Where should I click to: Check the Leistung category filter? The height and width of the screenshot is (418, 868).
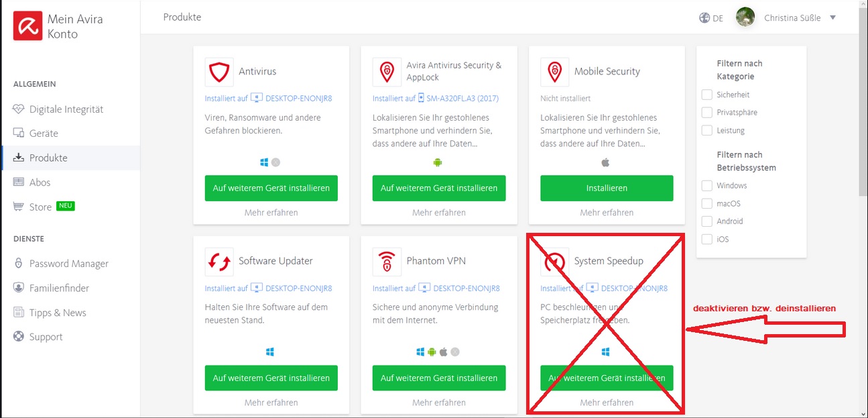[x=706, y=130]
